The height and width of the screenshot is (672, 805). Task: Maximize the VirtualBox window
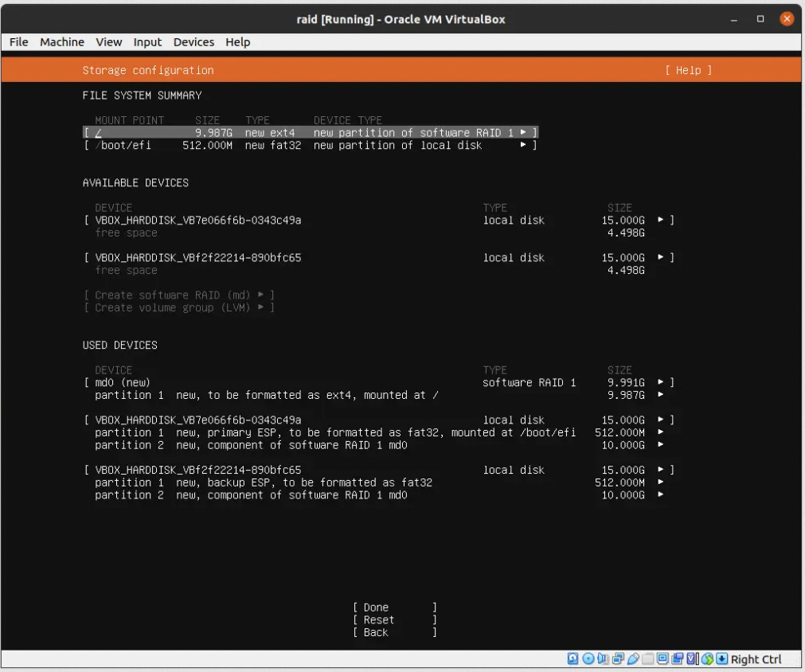[760, 19]
